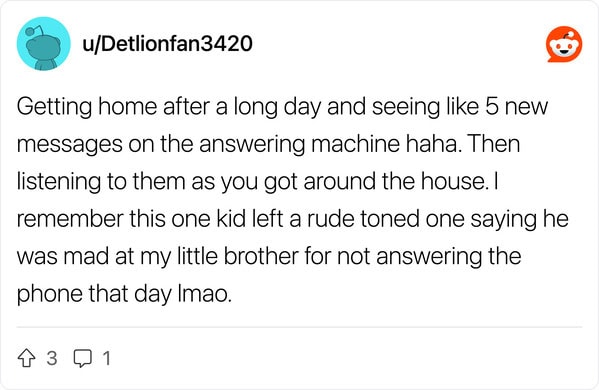Visit the u/Detlionfan3420 profile link

(x=167, y=44)
